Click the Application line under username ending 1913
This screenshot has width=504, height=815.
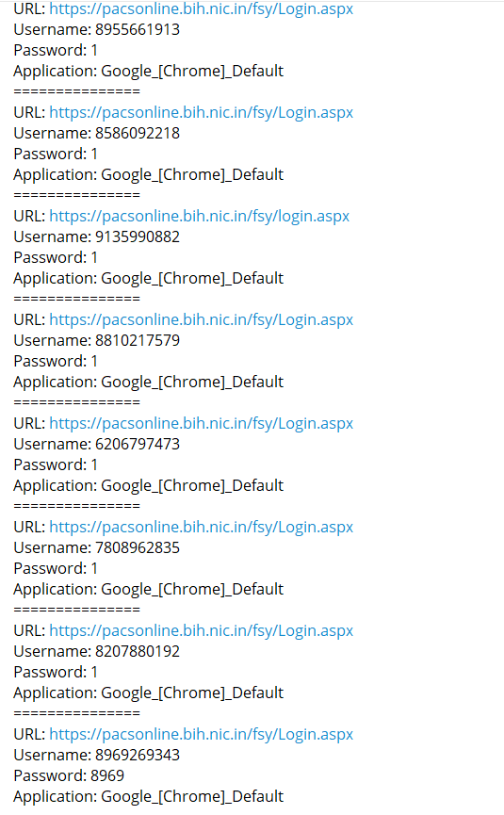149,72
